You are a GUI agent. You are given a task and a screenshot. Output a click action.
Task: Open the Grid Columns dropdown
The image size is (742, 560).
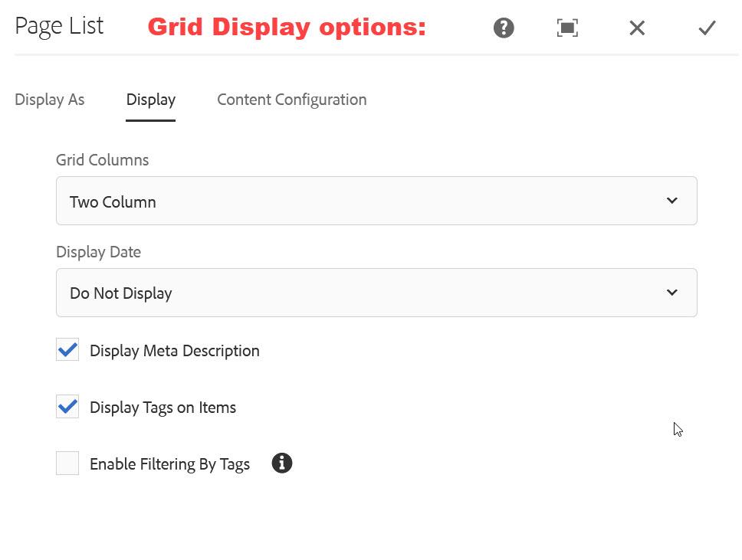(x=376, y=201)
